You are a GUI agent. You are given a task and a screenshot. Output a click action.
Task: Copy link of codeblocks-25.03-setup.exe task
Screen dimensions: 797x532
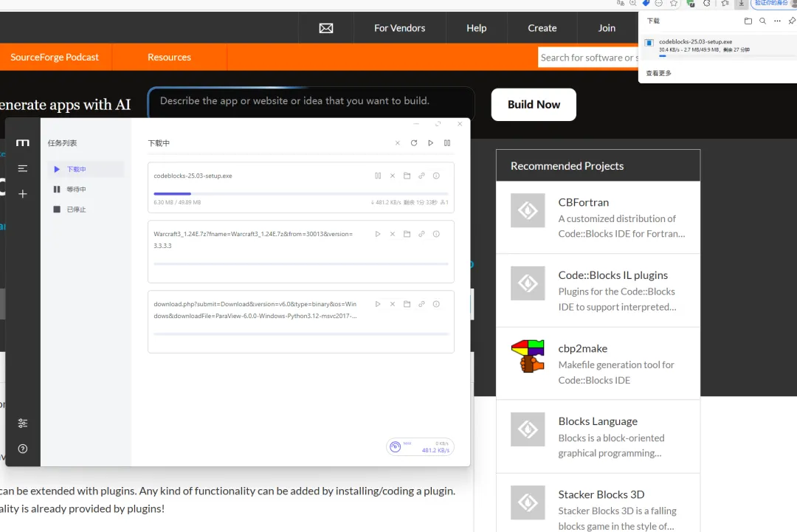click(x=421, y=176)
